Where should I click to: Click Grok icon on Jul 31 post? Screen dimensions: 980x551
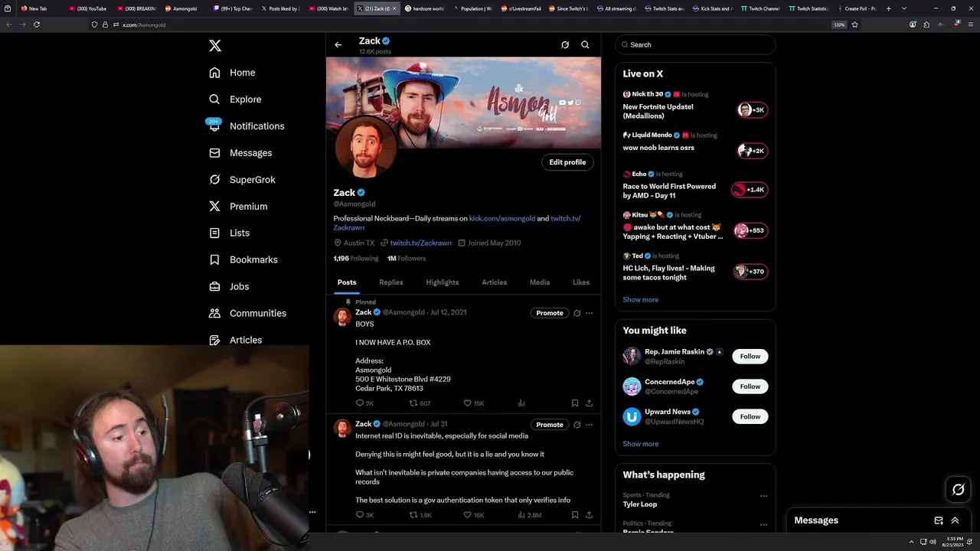577,425
